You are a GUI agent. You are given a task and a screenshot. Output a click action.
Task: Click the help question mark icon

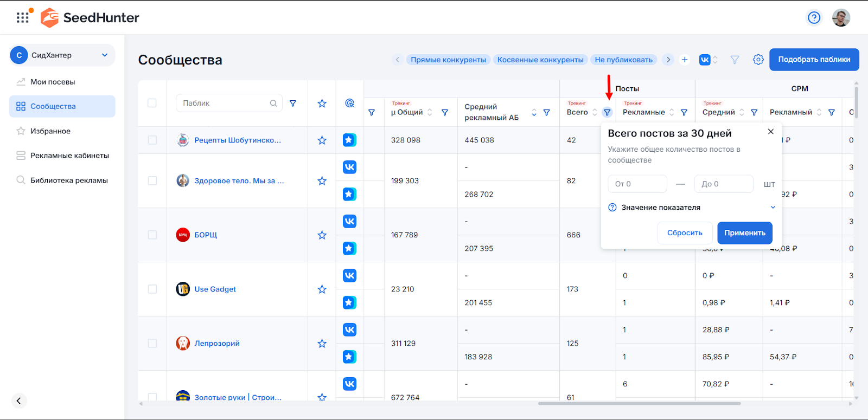point(814,18)
